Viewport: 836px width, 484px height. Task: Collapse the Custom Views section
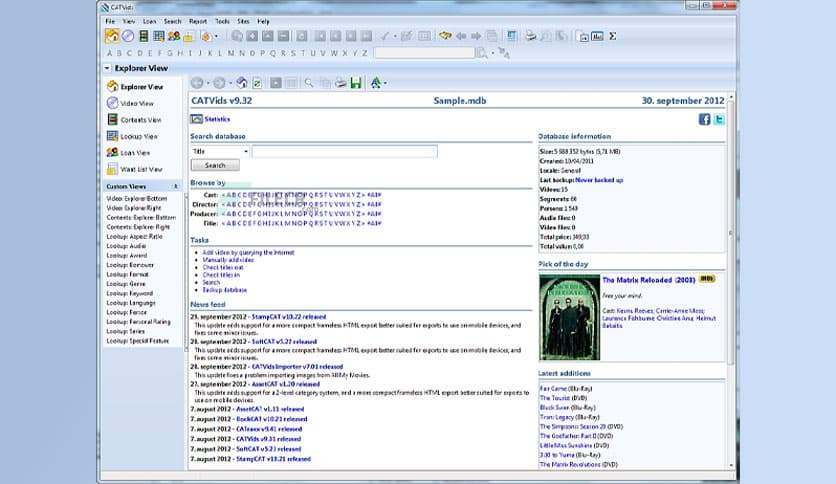[176, 186]
